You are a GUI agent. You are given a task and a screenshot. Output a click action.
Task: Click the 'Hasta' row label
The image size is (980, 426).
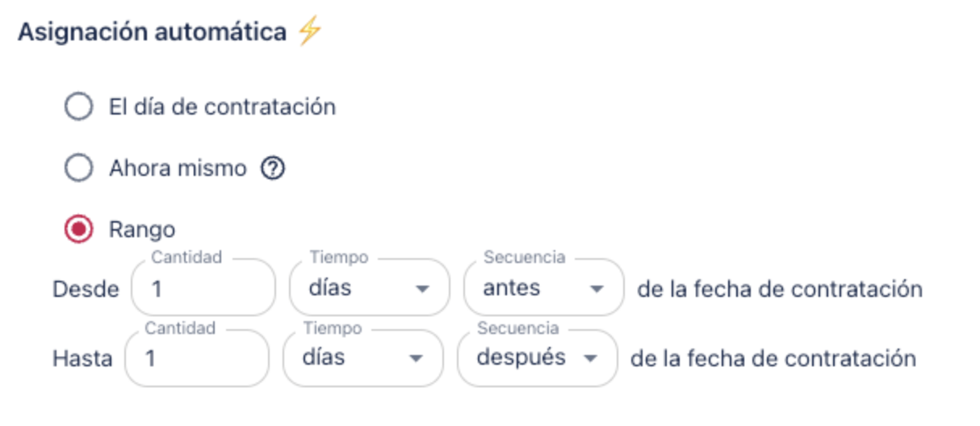tap(82, 358)
